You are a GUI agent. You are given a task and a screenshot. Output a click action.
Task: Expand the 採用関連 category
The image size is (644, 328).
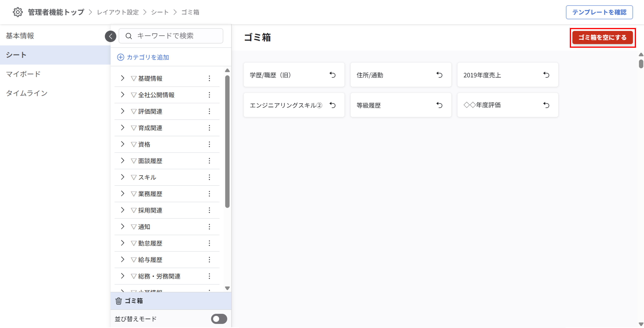[x=123, y=210]
